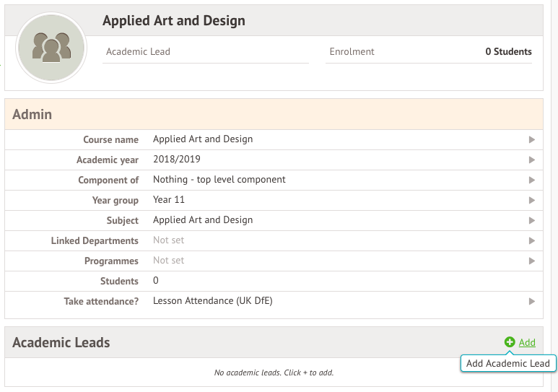Click 'Nothing - top level component' value
This screenshot has height=392, width=558.
point(219,180)
